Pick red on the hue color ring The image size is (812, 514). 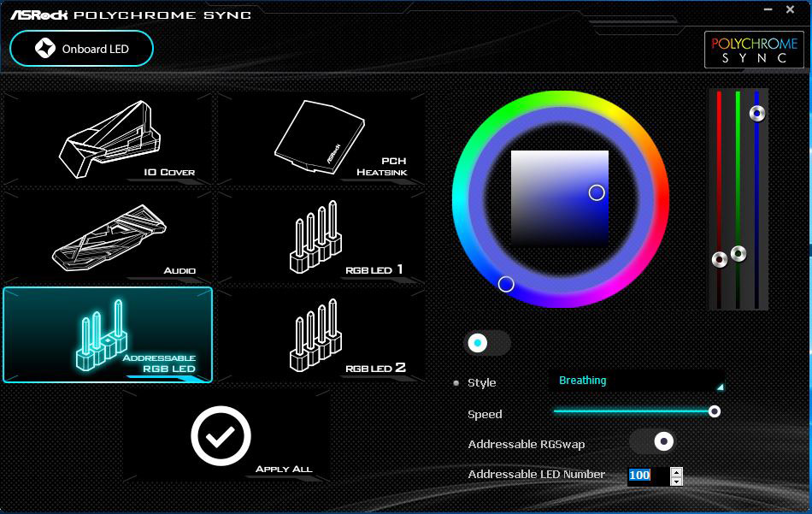coord(660,199)
